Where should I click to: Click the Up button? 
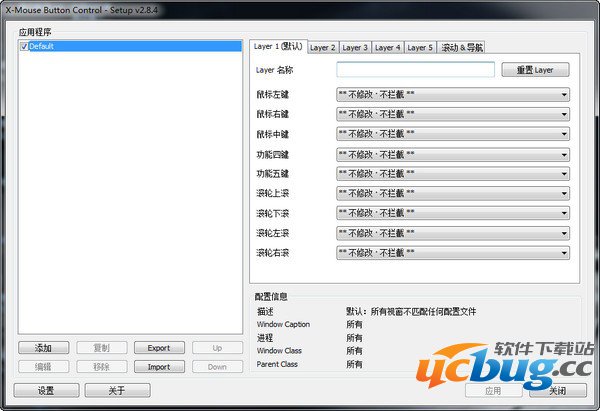coord(217,348)
